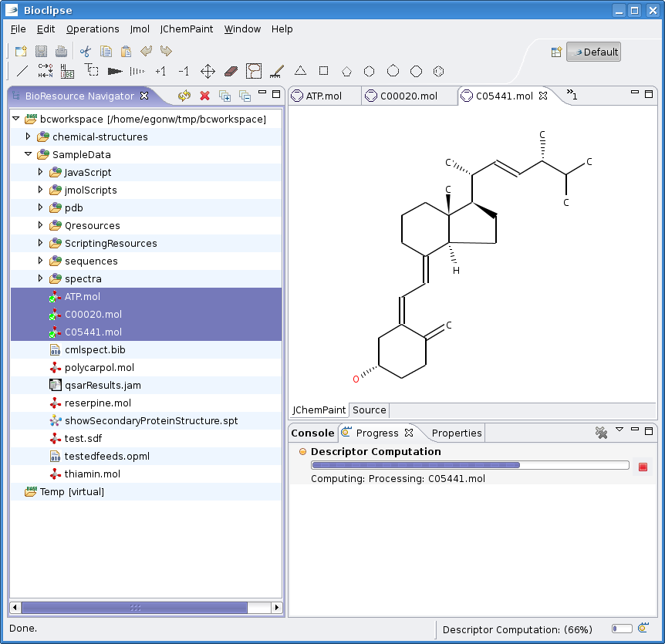The height and width of the screenshot is (644, 665).
Task: Open the JChemPaint menu
Action: click(x=187, y=29)
